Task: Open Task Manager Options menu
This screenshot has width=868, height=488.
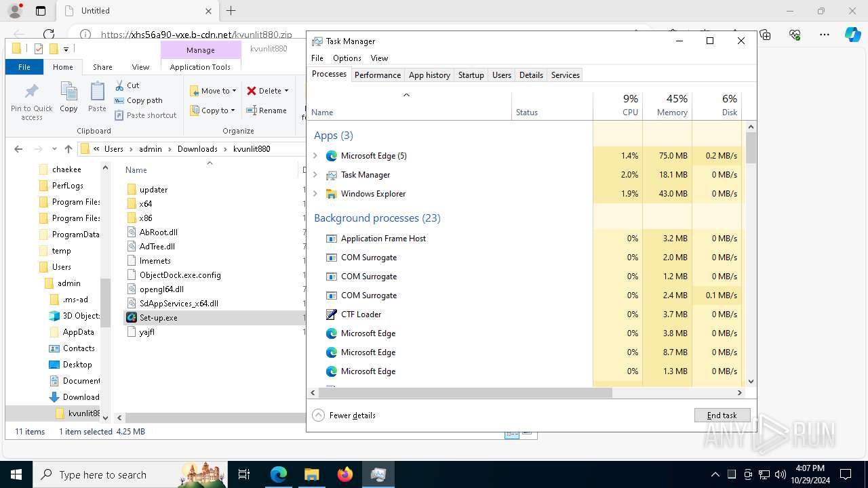Action: 347,58
